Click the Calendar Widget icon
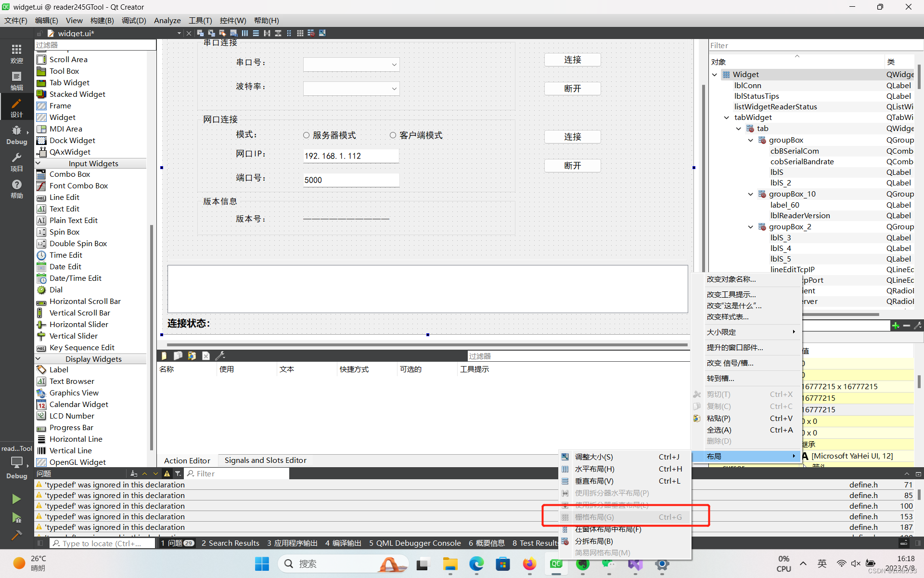 [41, 404]
